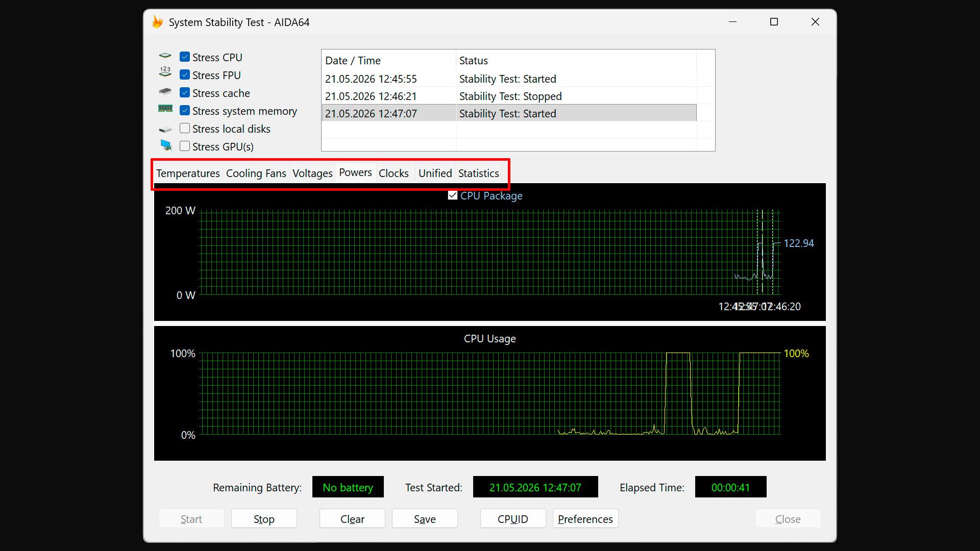Screen dimensions: 980x551
Task: Switch to the Cooling Fans tab
Action: (x=256, y=173)
